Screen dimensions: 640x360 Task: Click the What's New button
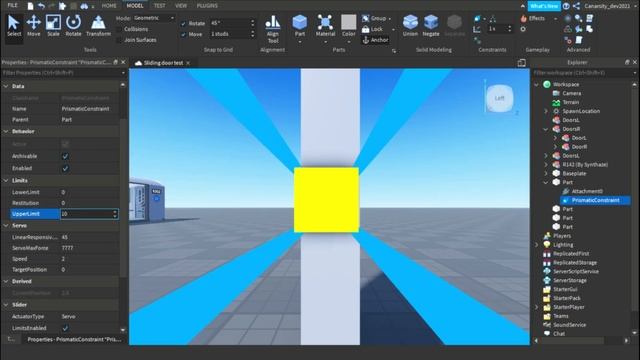[544, 6]
